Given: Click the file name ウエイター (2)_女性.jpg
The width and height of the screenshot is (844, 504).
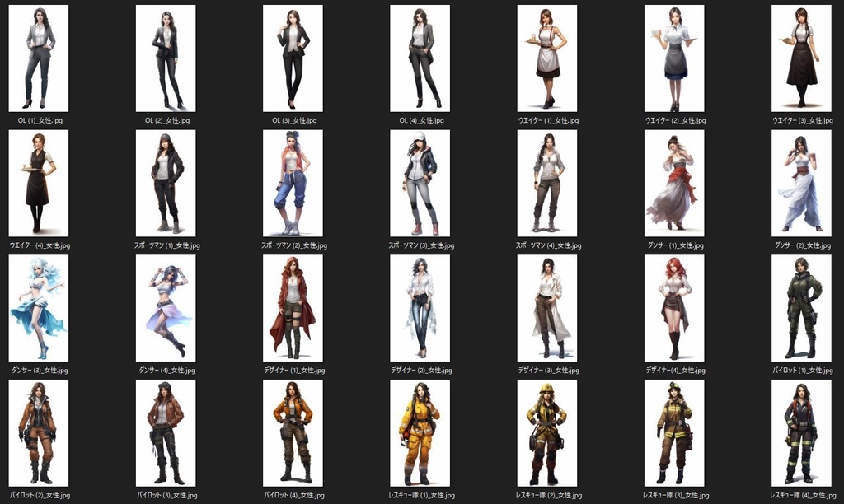Looking at the screenshot, I should coord(676,120).
